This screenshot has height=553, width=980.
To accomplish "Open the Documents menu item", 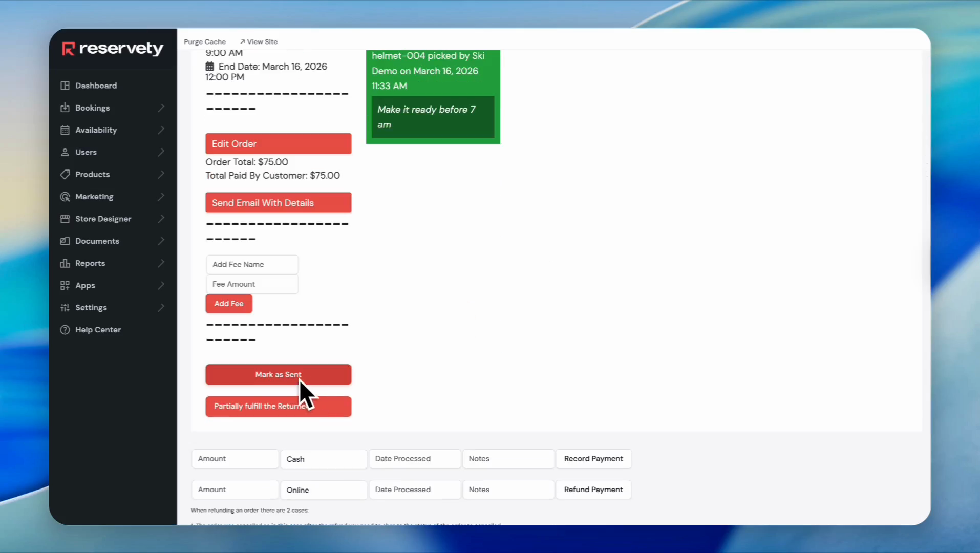I will 97,241.
